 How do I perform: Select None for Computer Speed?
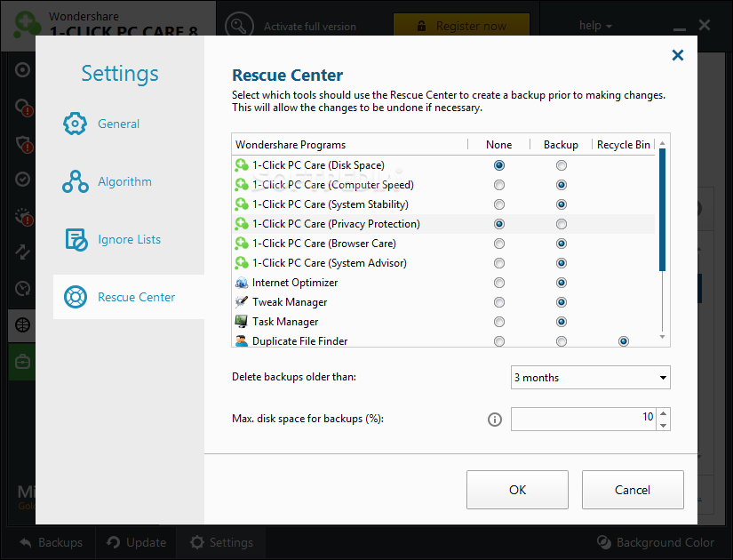tap(499, 185)
